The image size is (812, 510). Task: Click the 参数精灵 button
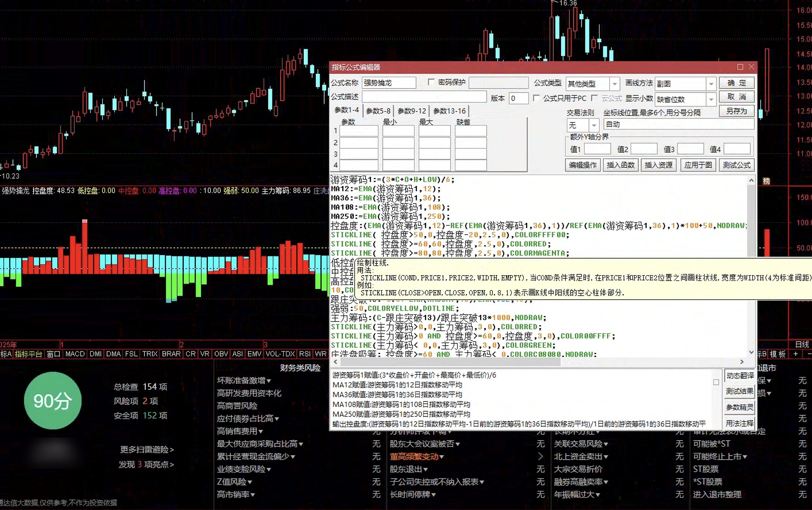point(740,407)
